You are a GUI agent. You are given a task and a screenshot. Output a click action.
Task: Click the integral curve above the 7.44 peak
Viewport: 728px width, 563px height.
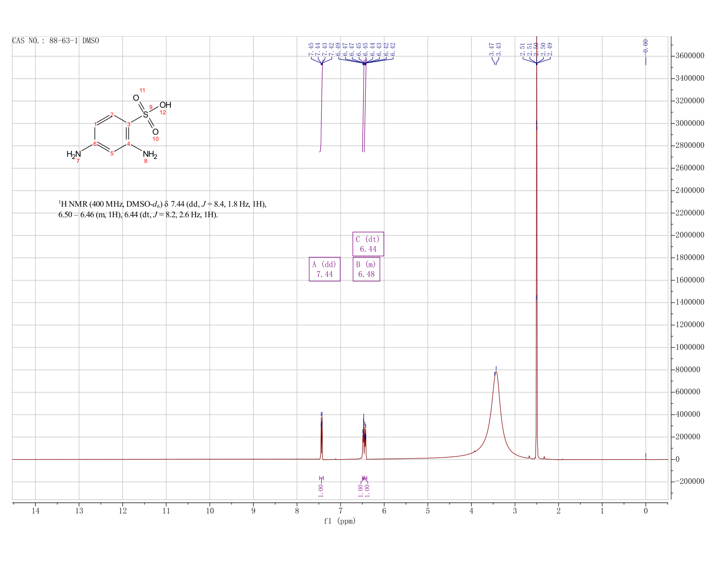(322, 106)
